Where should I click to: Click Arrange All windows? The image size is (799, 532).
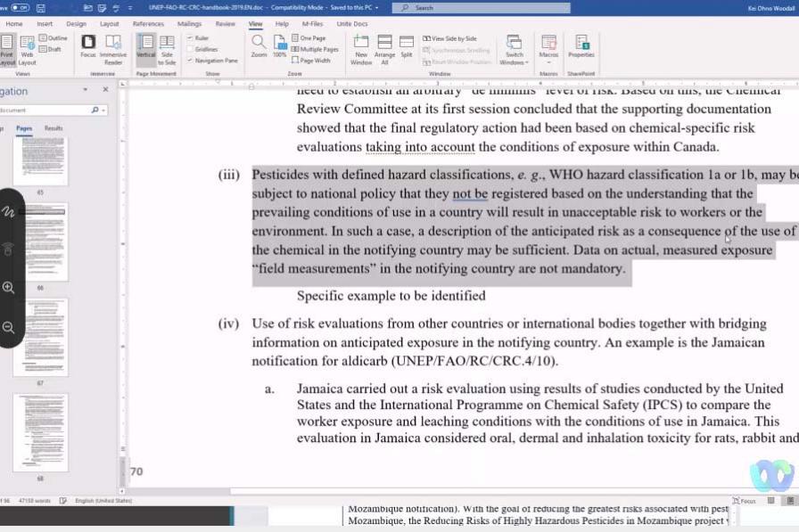(x=384, y=51)
